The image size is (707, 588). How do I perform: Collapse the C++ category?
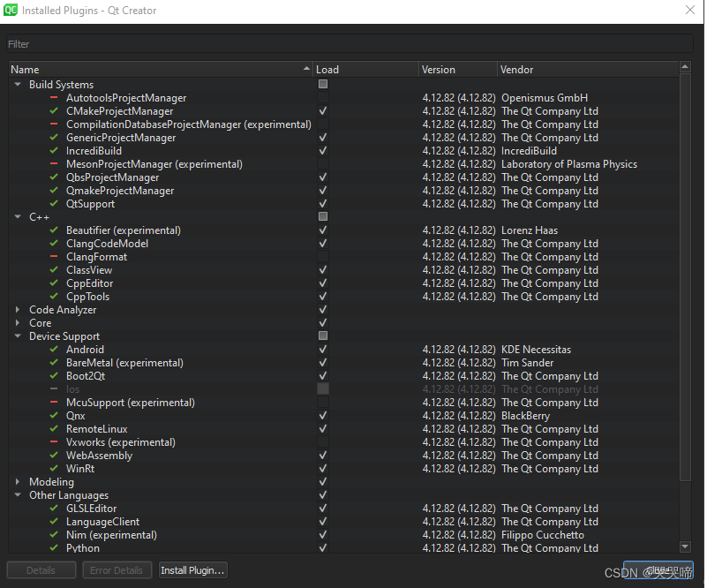tap(18, 217)
